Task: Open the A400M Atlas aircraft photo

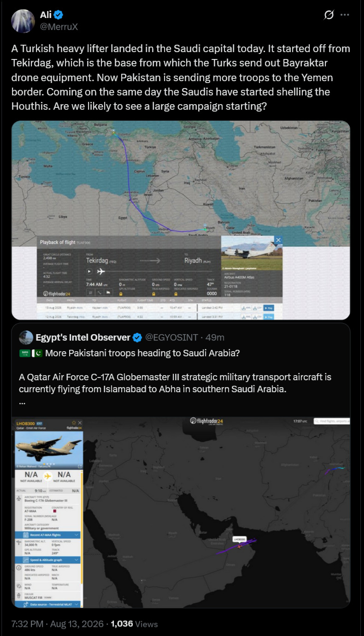Action: (252, 253)
